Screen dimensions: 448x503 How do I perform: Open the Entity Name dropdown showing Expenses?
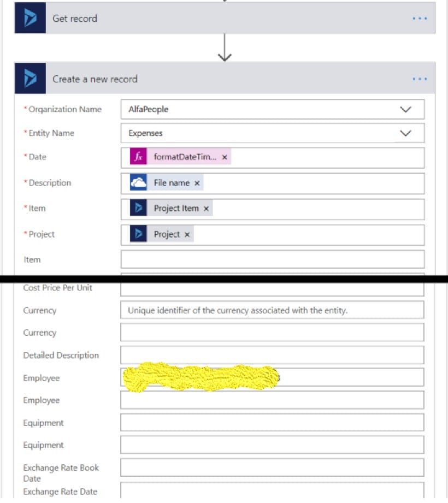point(405,133)
